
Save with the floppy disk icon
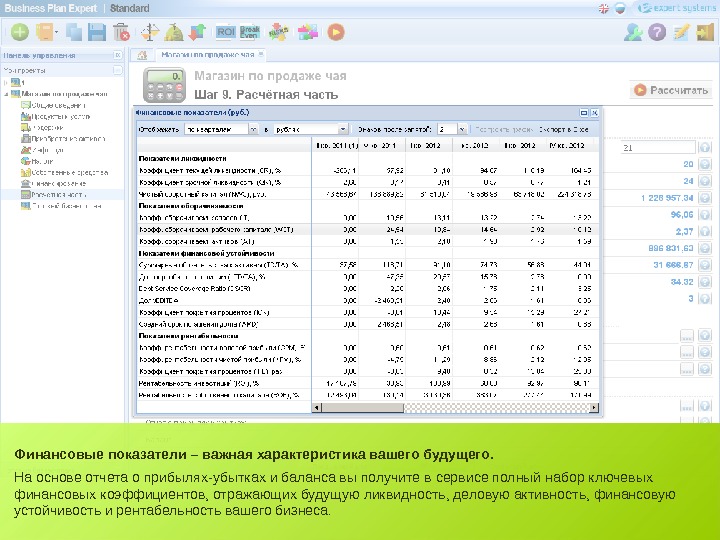[x=97, y=32]
